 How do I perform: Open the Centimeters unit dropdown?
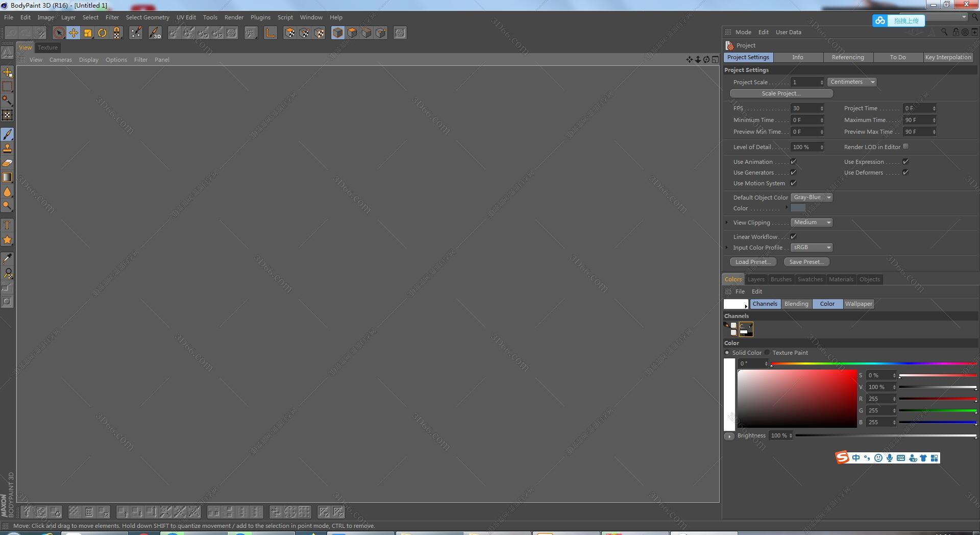[x=852, y=82]
